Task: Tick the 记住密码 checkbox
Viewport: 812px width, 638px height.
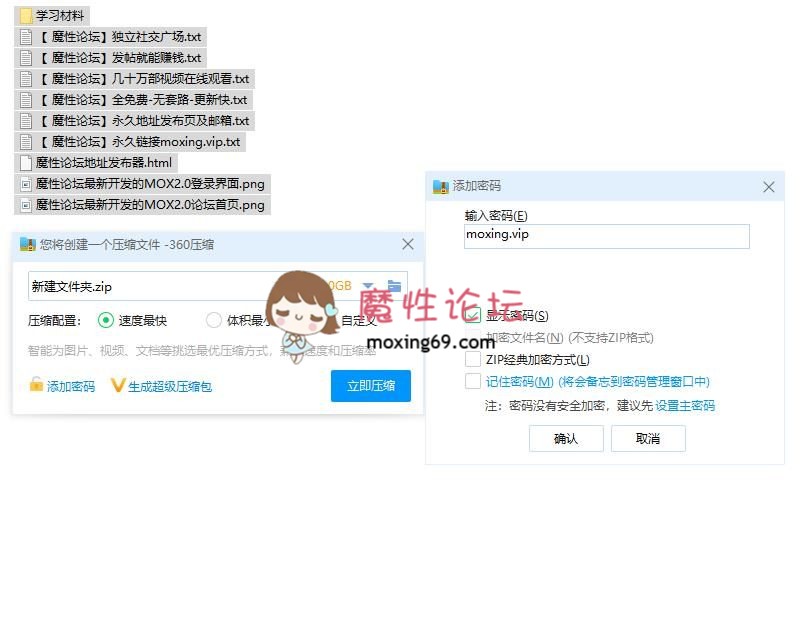Action: [x=473, y=381]
